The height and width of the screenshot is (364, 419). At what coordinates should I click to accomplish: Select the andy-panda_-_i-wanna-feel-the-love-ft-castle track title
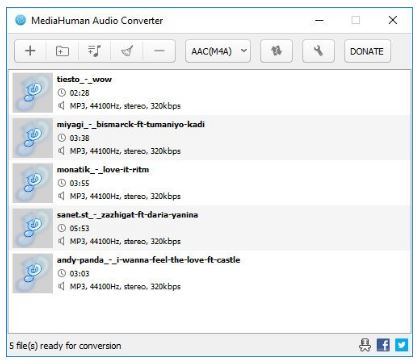click(x=148, y=260)
